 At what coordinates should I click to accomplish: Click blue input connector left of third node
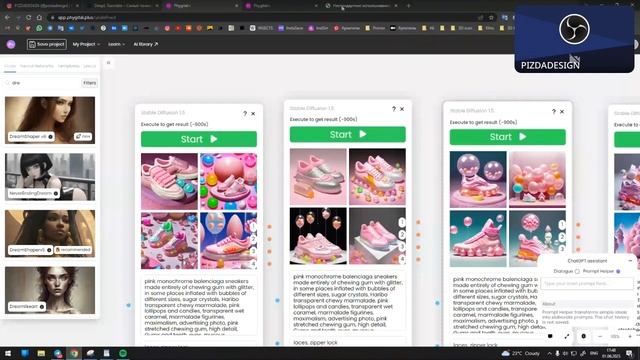[x=438, y=303]
